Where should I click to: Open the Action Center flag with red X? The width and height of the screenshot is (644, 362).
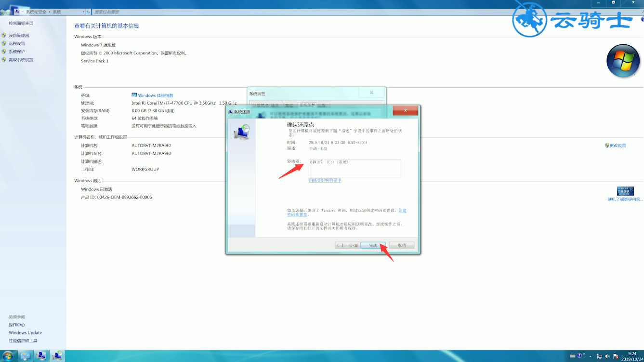[616, 356]
